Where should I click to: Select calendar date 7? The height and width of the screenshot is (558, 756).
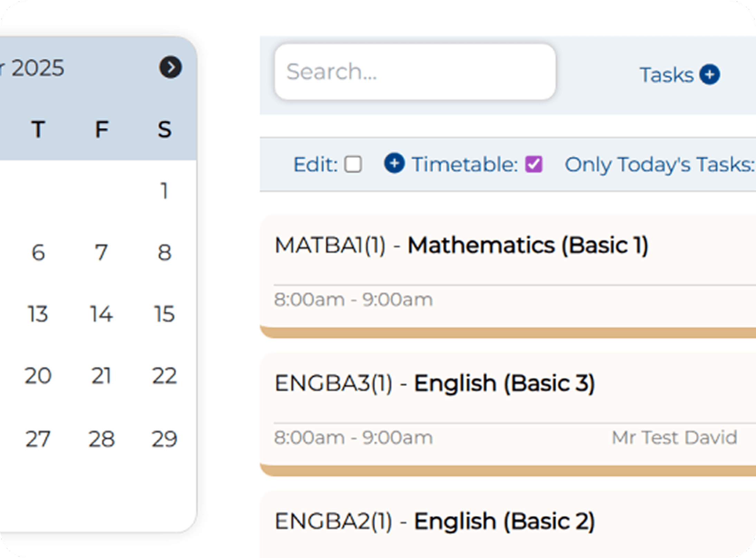(101, 252)
